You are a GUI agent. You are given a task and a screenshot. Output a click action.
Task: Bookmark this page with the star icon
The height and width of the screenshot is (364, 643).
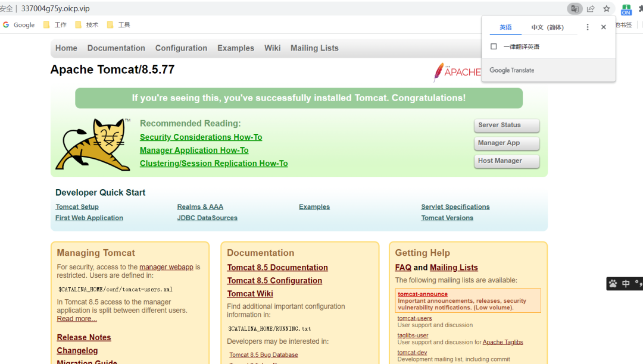click(607, 9)
